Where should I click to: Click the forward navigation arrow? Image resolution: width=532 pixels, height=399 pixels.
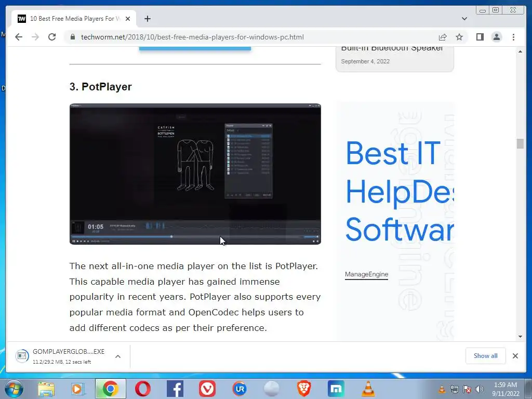coord(35,37)
